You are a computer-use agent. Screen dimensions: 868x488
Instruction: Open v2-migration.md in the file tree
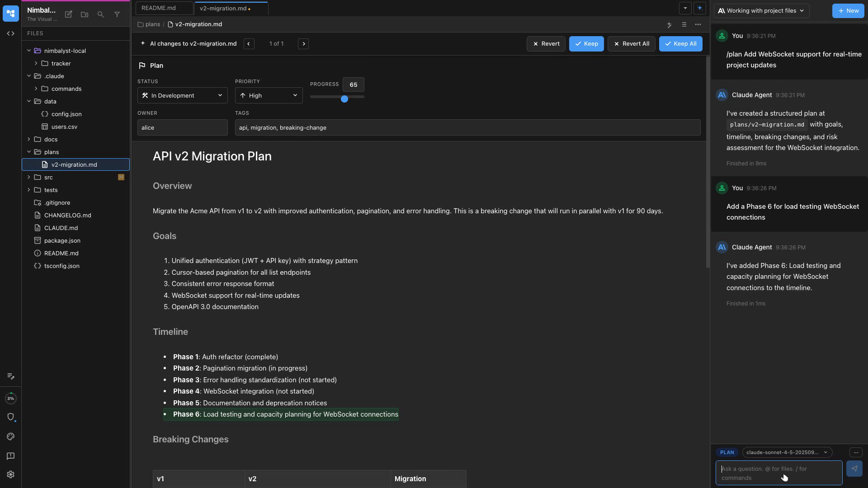point(74,164)
